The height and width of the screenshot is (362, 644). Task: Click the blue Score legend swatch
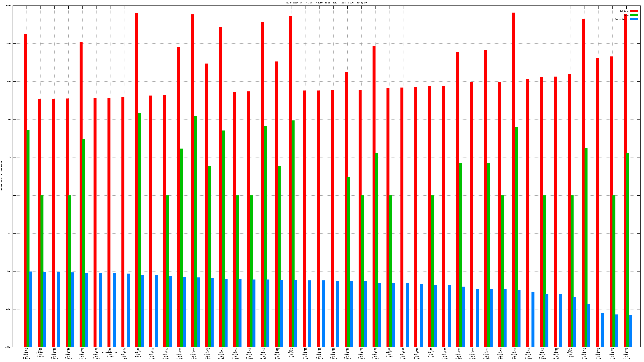[x=634, y=19]
